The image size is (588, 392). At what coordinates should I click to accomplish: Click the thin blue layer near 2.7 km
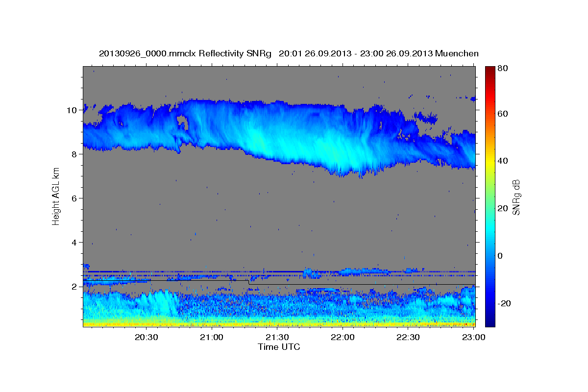coord(279,271)
